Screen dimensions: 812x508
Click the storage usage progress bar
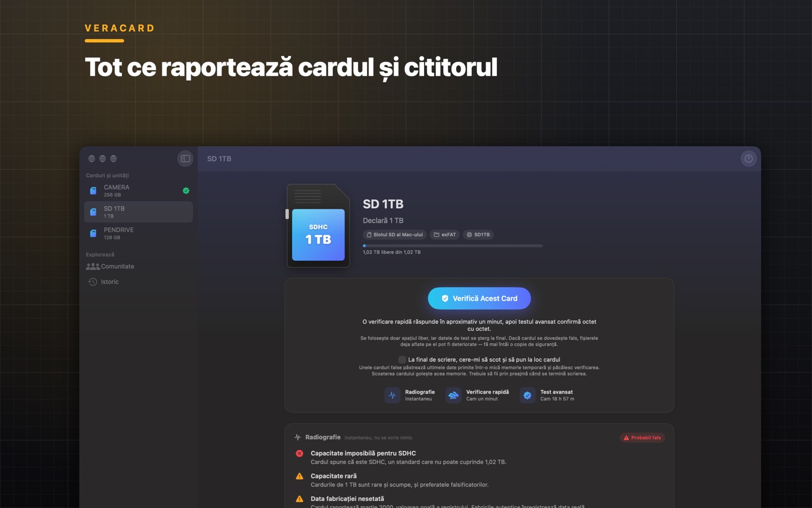click(x=453, y=246)
